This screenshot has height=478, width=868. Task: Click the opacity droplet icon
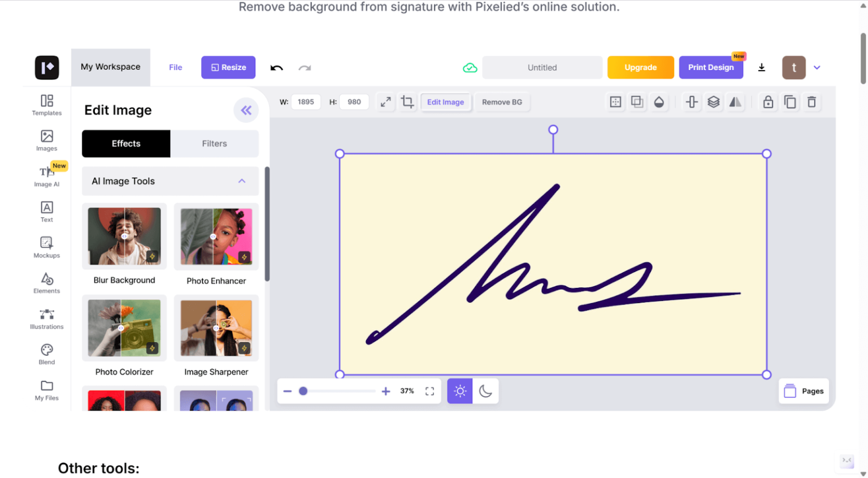tap(659, 102)
